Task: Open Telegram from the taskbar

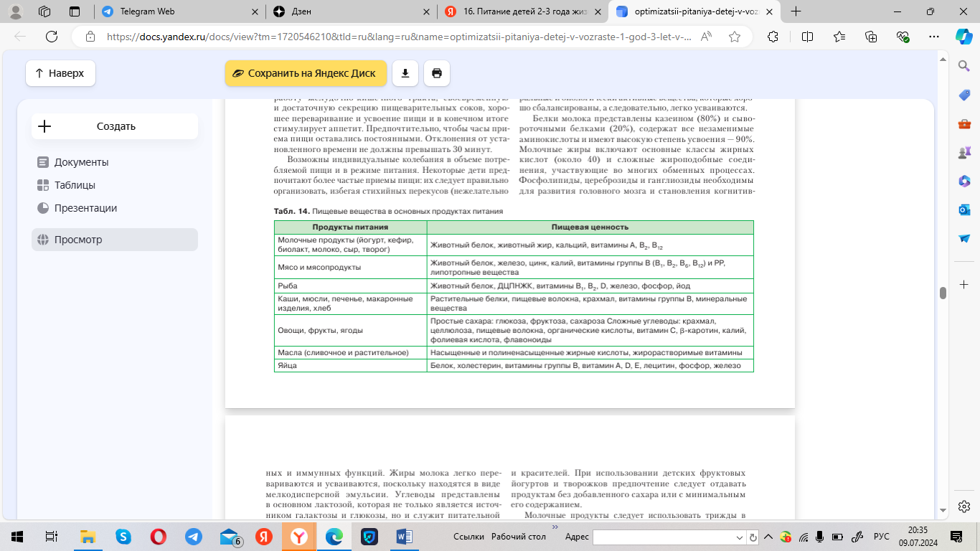Action: point(193,537)
